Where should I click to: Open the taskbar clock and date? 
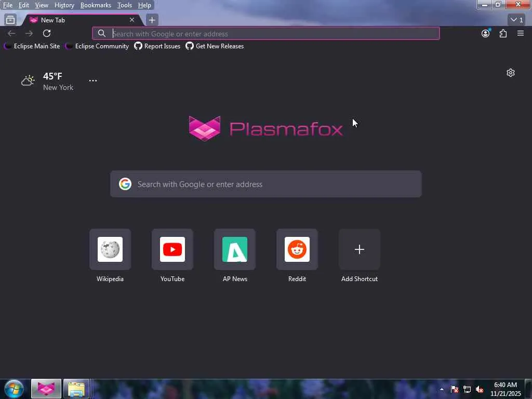click(x=506, y=389)
